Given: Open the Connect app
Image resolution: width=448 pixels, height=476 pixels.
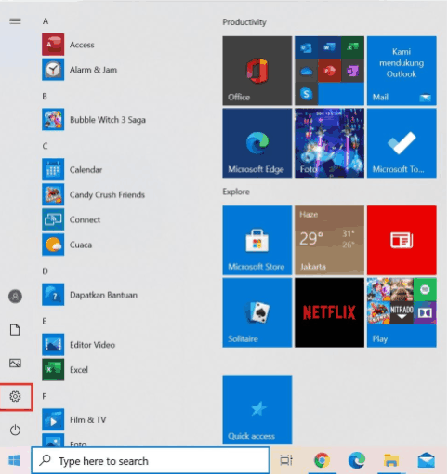Looking at the screenshot, I should tap(71, 219).
